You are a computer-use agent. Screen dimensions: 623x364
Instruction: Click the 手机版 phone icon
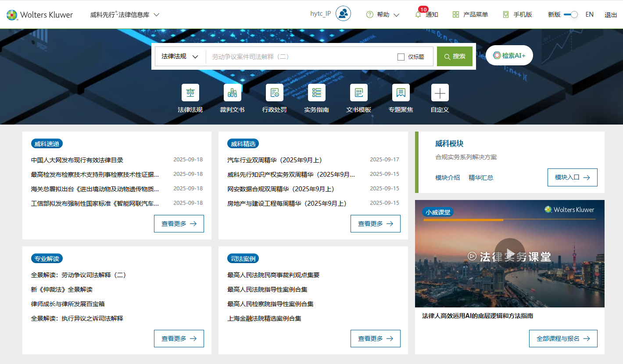pyautogui.click(x=506, y=14)
